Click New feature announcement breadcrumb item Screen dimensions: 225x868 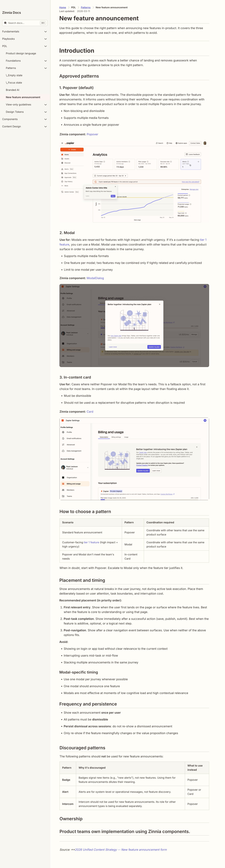[x=112, y=7]
